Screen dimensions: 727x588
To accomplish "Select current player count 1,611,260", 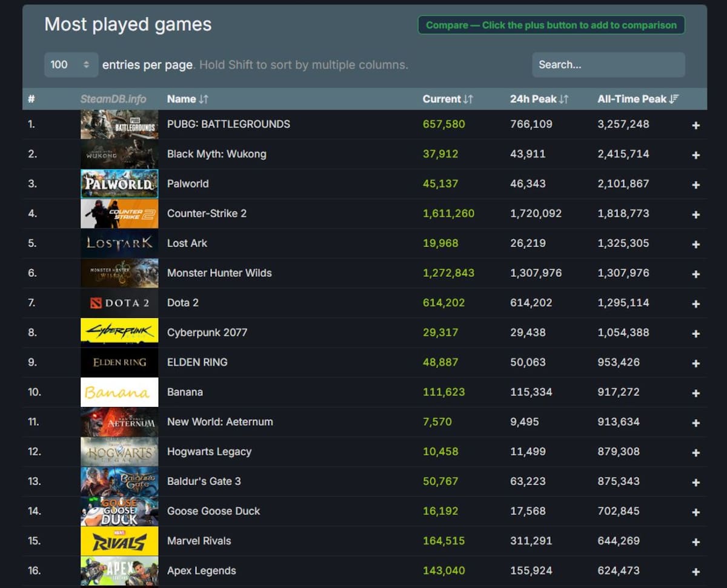I will coord(448,213).
